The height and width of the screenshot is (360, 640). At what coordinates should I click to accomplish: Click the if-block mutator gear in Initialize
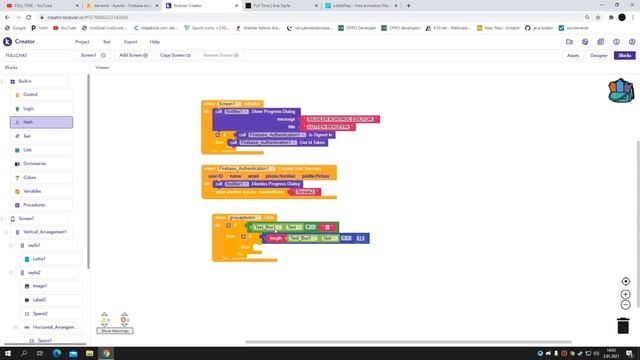click(218, 134)
